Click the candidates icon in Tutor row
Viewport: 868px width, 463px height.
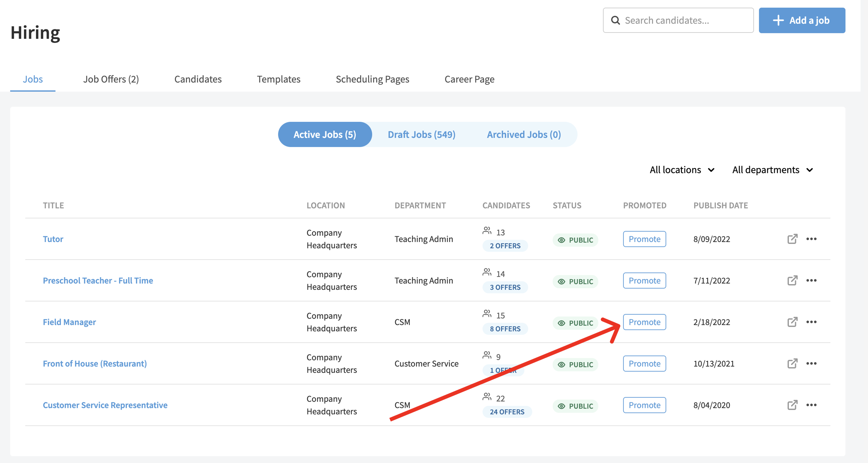coord(487,231)
